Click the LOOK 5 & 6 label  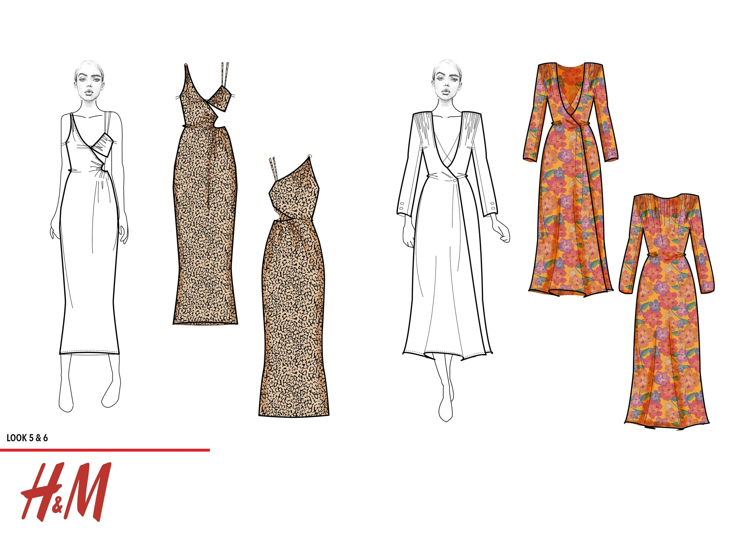(27, 438)
